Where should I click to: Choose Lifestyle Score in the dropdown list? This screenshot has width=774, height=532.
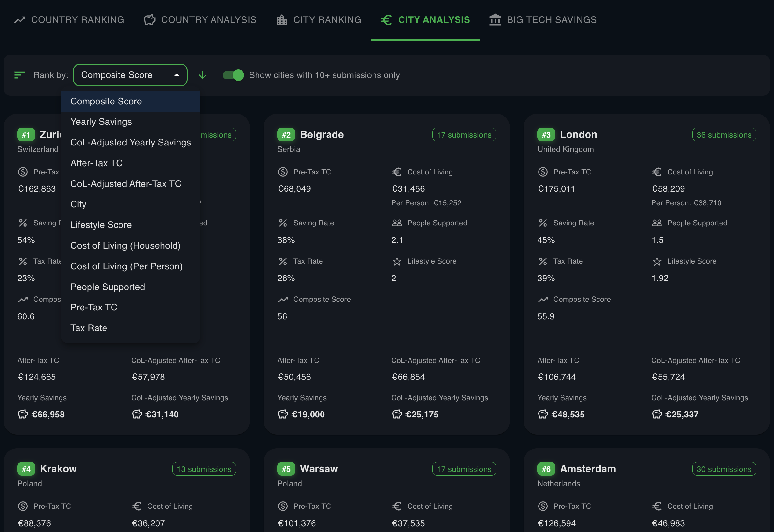coord(101,225)
